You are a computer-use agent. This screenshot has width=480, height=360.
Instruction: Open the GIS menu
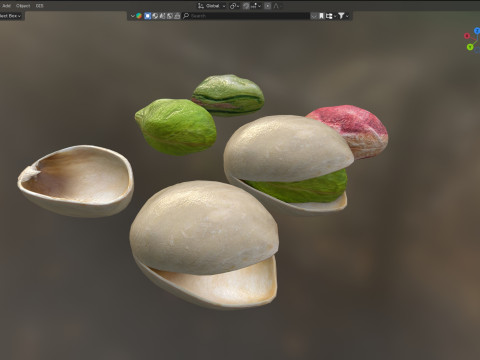coord(39,6)
